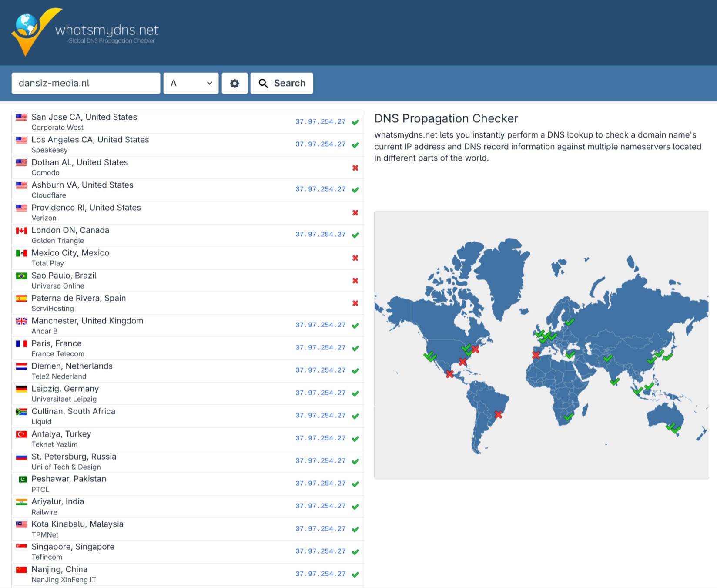The width and height of the screenshot is (717, 588).
Task: Click the IP address for Paris, France
Action: coord(321,348)
